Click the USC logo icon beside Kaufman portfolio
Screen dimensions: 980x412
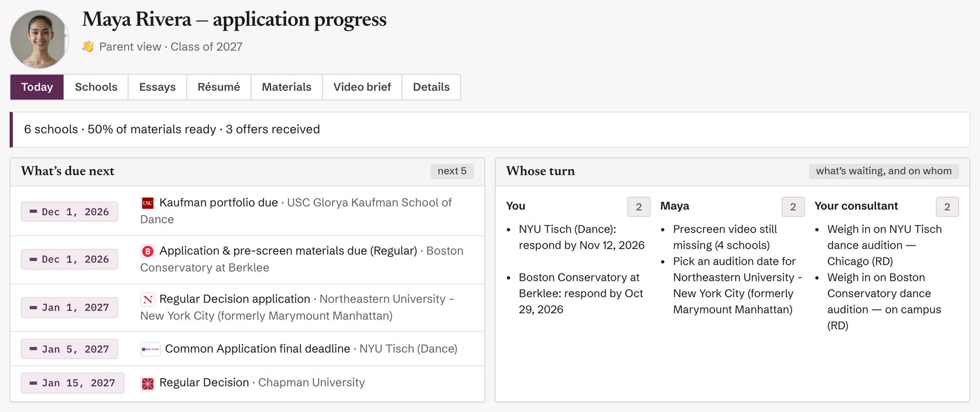click(x=148, y=203)
